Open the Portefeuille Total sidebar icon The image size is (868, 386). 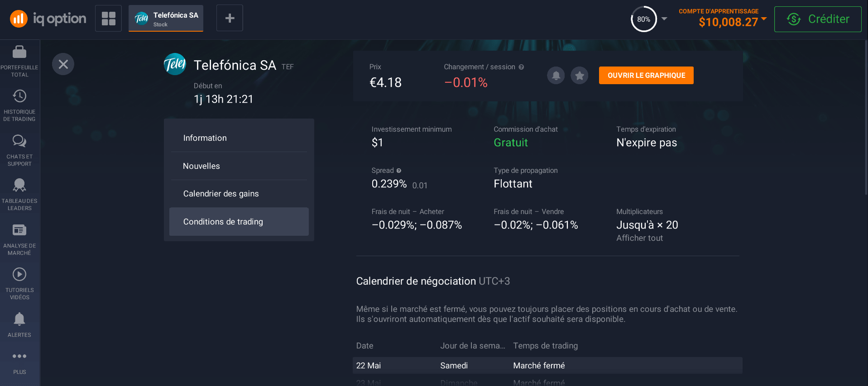coord(19,61)
